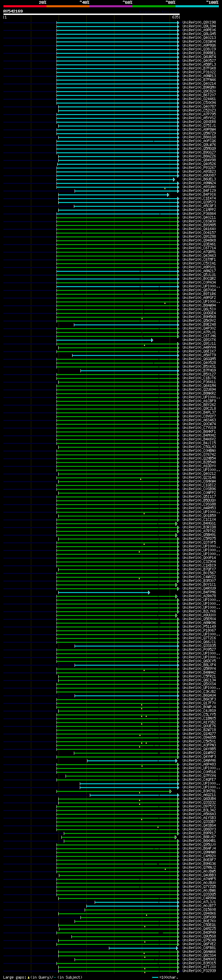Open hit UniRef100_Q870G4
The height and width of the screenshot is (980, 222).
pos(199,290)
